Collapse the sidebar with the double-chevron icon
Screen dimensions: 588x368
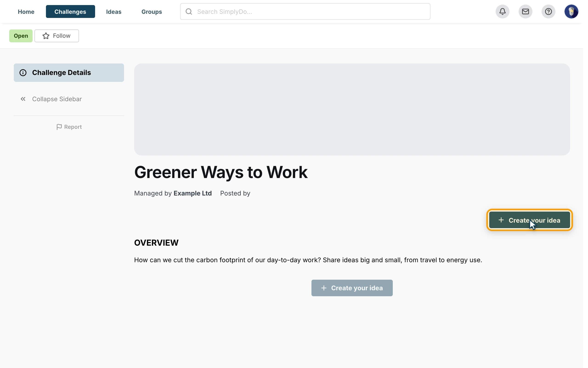(23, 99)
